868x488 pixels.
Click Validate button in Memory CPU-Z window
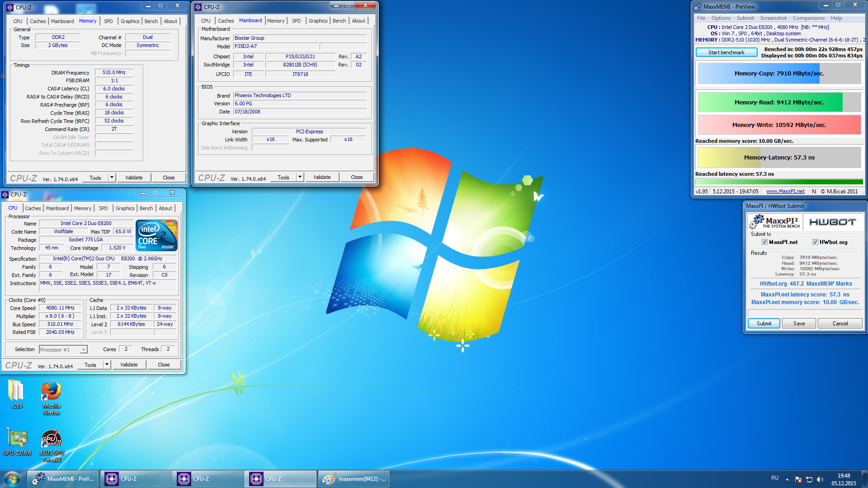click(x=134, y=178)
